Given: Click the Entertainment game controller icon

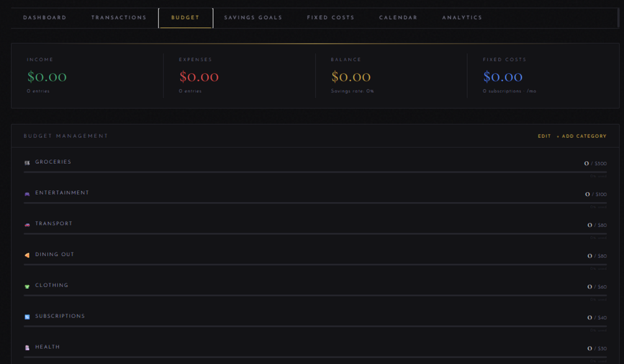Looking at the screenshot, I should (x=27, y=193).
